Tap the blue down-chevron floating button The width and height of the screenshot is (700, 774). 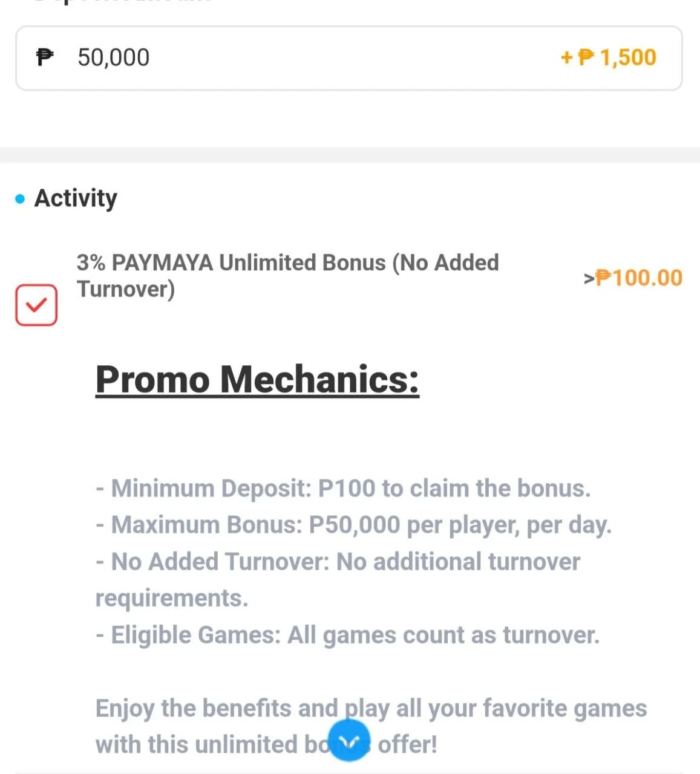tap(350, 741)
